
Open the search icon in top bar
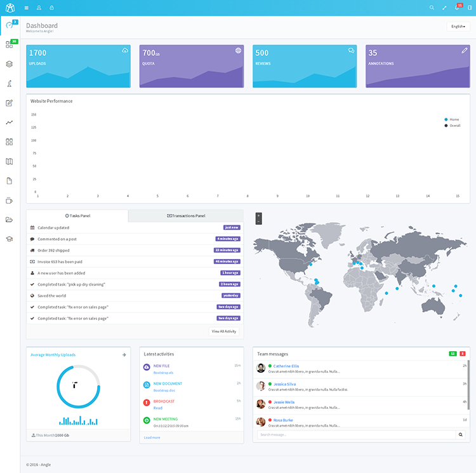pos(432,8)
